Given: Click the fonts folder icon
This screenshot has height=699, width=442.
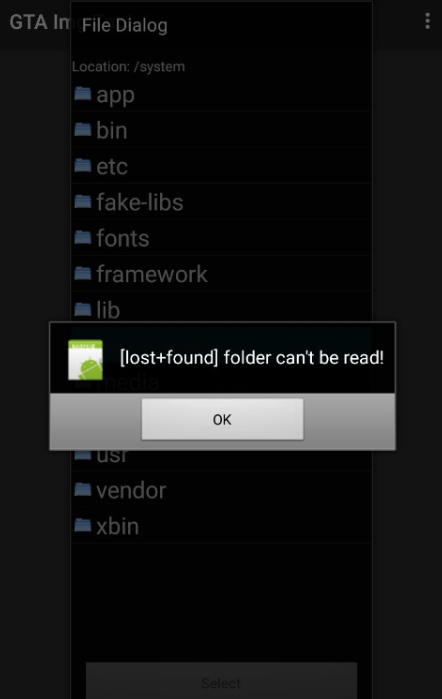Looking at the screenshot, I should pos(83,237).
